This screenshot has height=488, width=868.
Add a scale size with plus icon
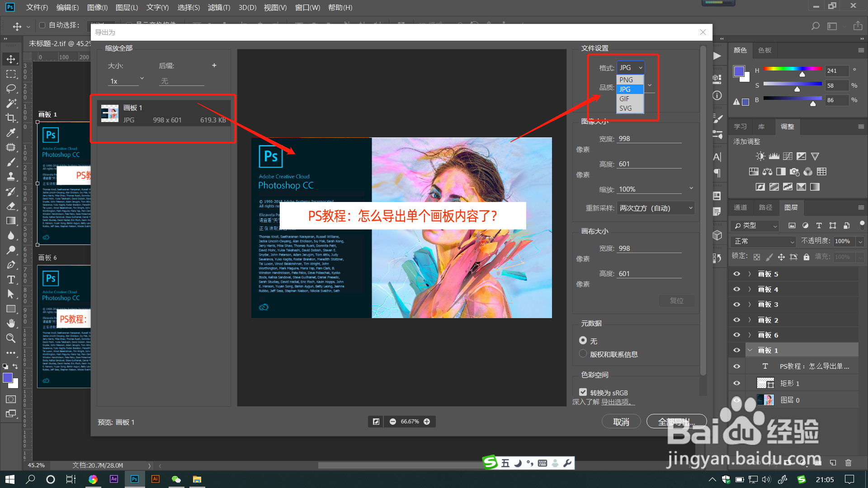click(214, 66)
